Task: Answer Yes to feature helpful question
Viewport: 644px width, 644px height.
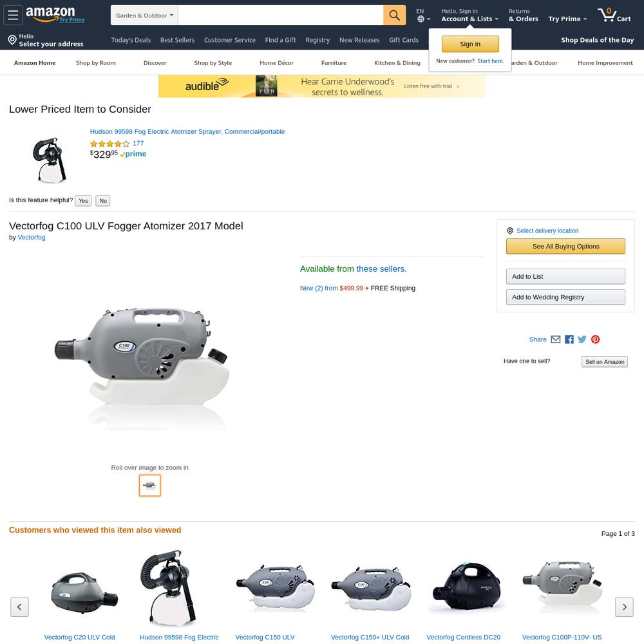Action: coord(83,200)
